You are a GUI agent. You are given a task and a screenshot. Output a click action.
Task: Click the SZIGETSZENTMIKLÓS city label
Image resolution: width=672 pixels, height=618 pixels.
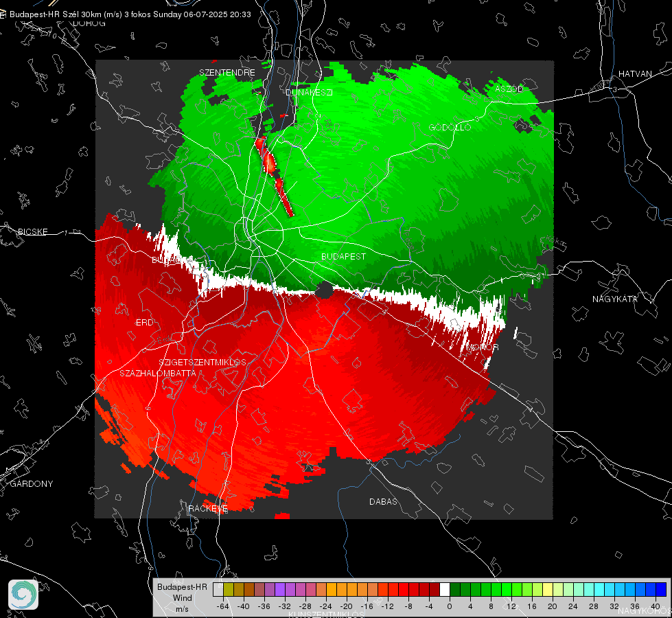click(202, 363)
